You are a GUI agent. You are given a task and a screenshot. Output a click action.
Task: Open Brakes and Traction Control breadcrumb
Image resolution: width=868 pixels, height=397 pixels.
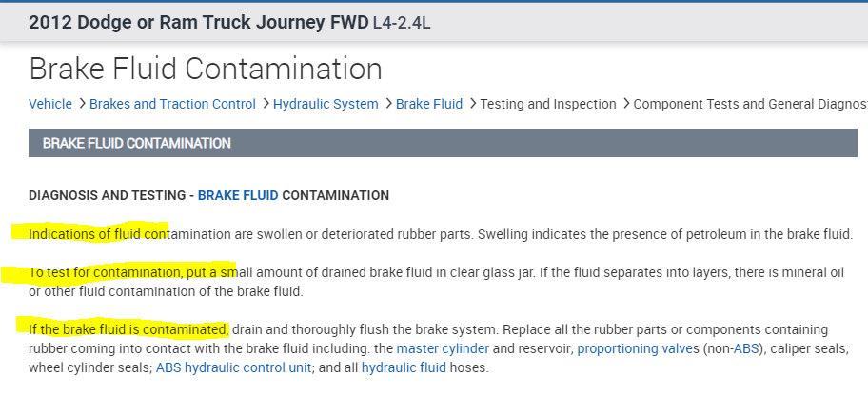click(172, 104)
